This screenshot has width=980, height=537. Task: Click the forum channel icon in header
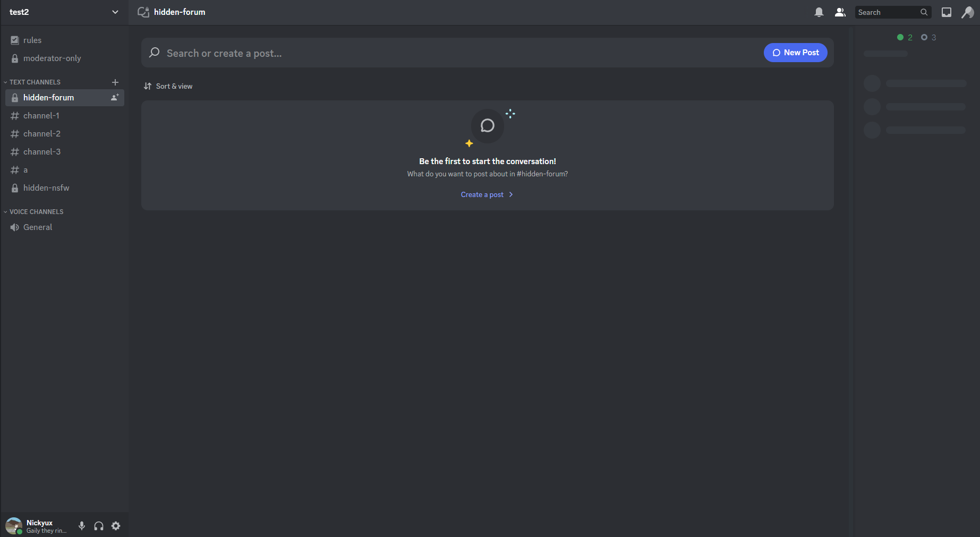143,12
